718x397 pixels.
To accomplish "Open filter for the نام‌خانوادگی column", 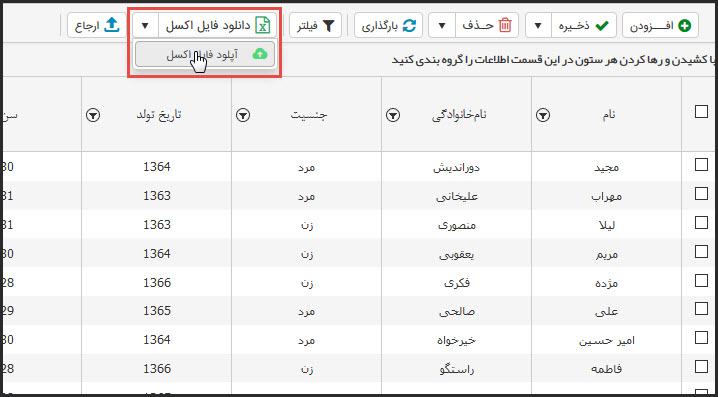I will pyautogui.click(x=393, y=116).
